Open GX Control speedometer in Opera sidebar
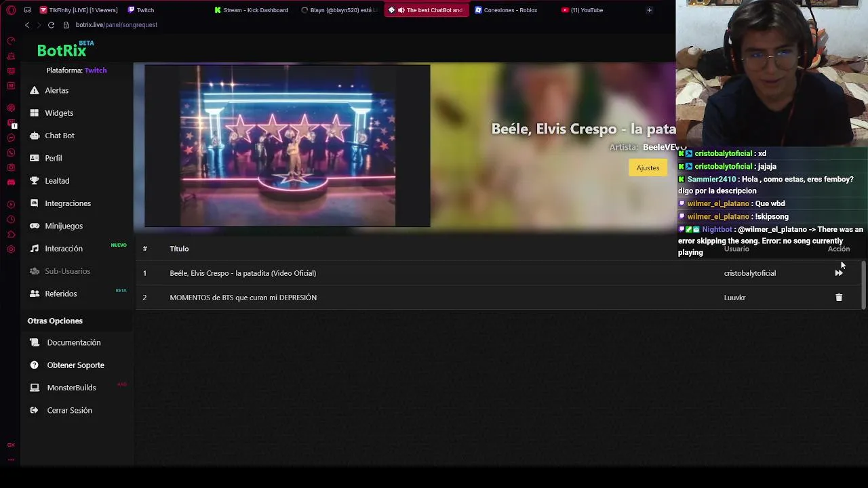868x488 pixels. (11, 41)
